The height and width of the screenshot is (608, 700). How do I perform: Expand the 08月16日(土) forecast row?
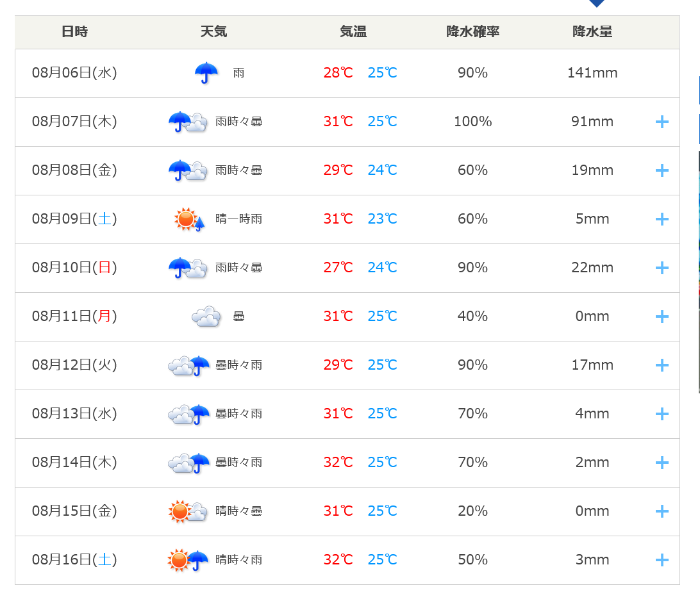coord(662,560)
